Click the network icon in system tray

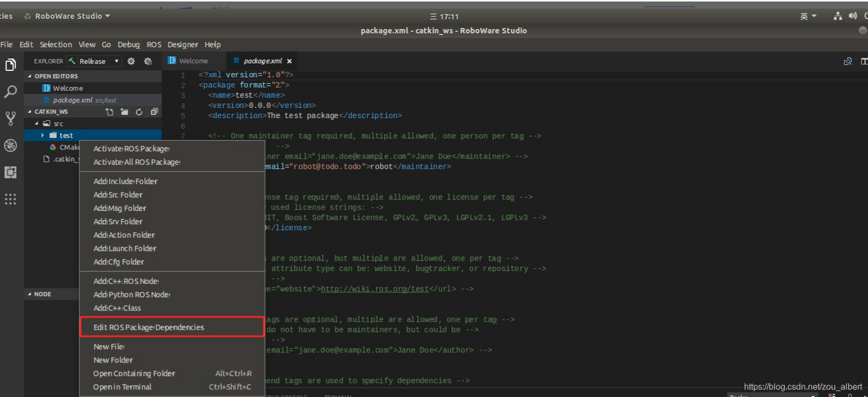837,16
